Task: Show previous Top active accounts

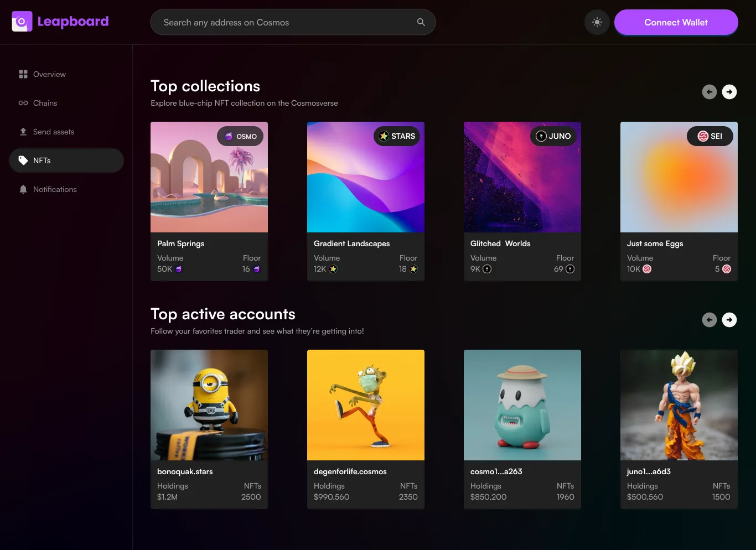Action: click(710, 320)
